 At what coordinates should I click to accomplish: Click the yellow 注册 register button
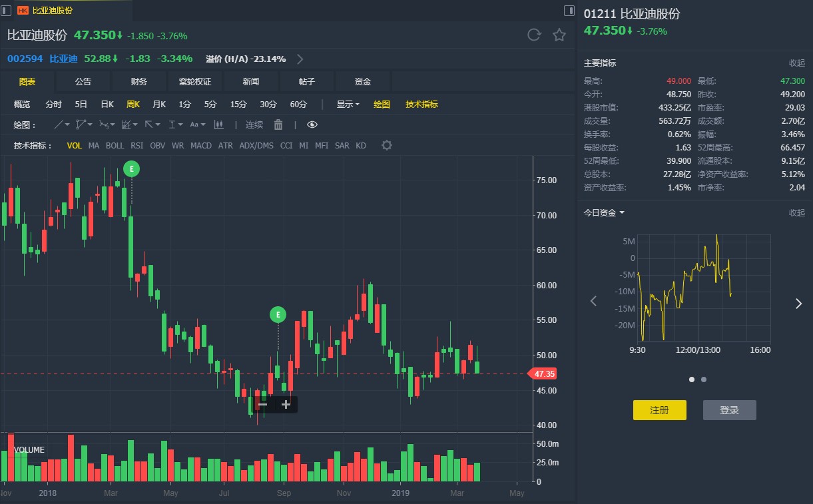coord(659,410)
